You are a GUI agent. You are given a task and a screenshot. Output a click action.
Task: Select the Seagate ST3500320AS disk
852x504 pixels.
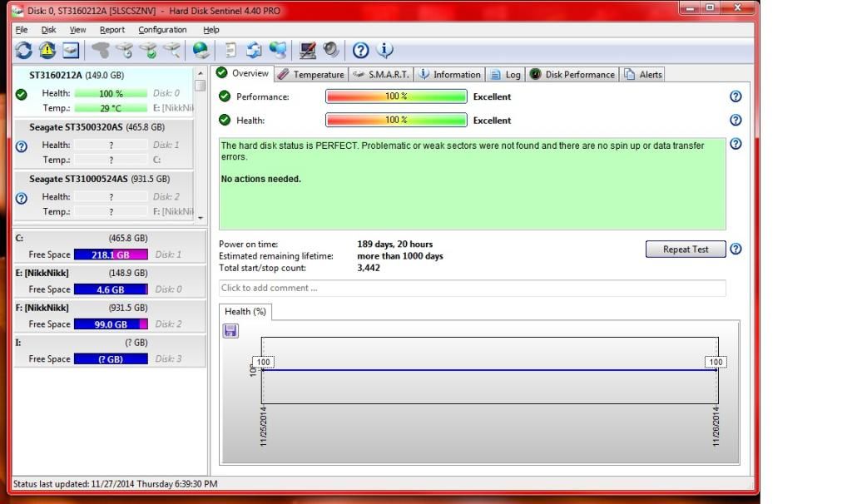point(102,143)
